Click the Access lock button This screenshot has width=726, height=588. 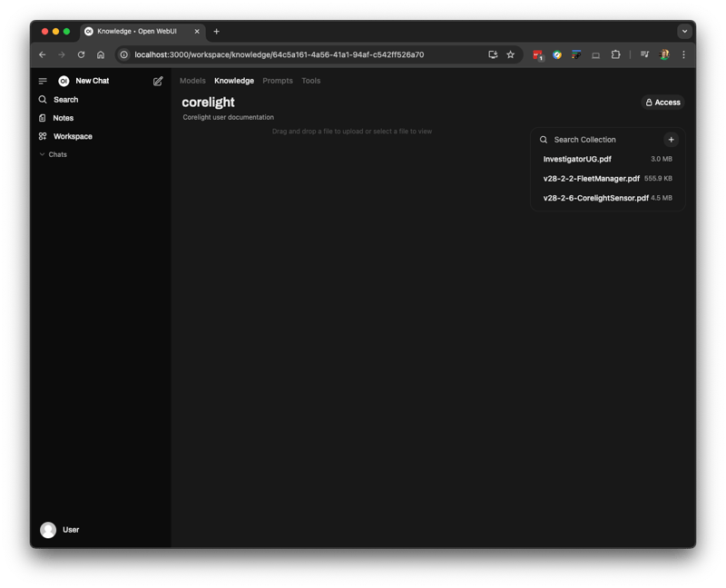click(x=662, y=103)
